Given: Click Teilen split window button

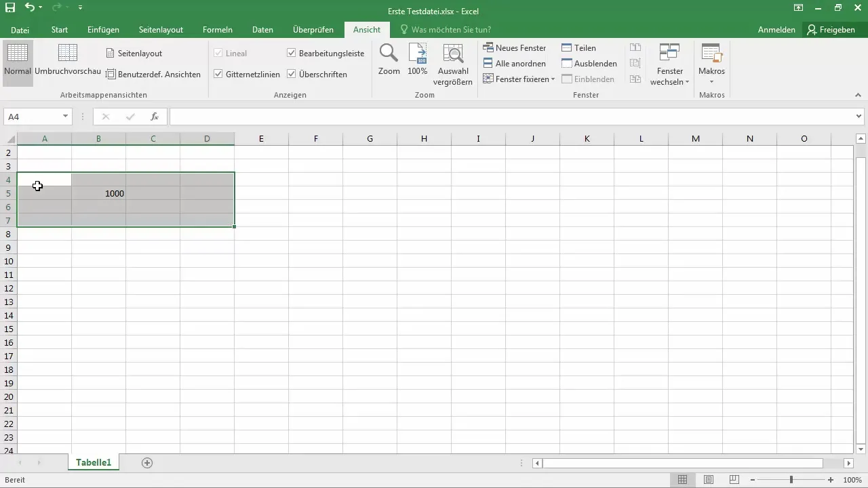Looking at the screenshot, I should pyautogui.click(x=578, y=48).
